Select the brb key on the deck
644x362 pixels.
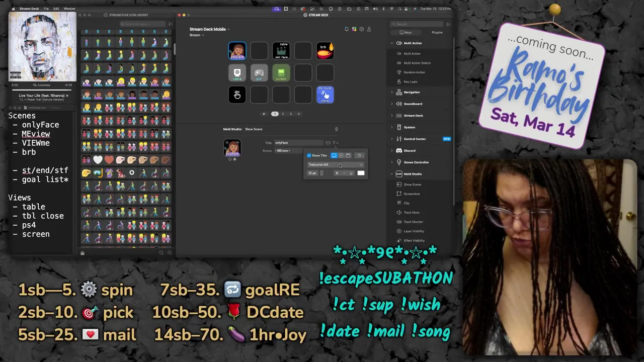pos(325,51)
